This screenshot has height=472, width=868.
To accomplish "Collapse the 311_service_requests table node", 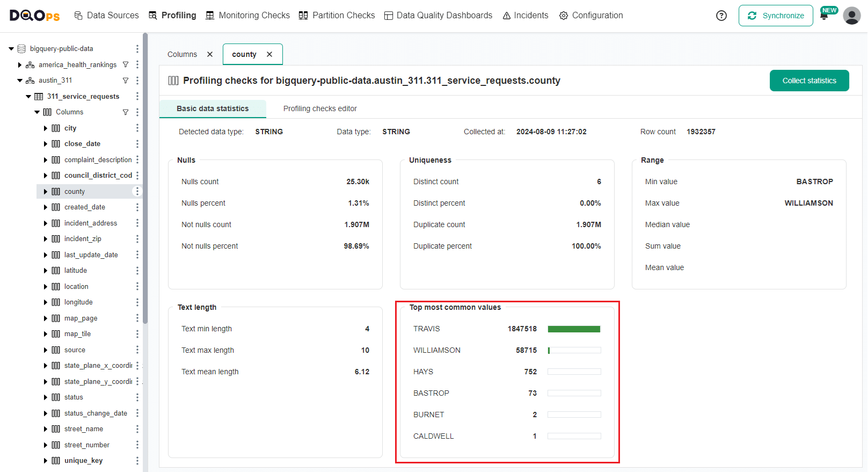I will coord(28,97).
